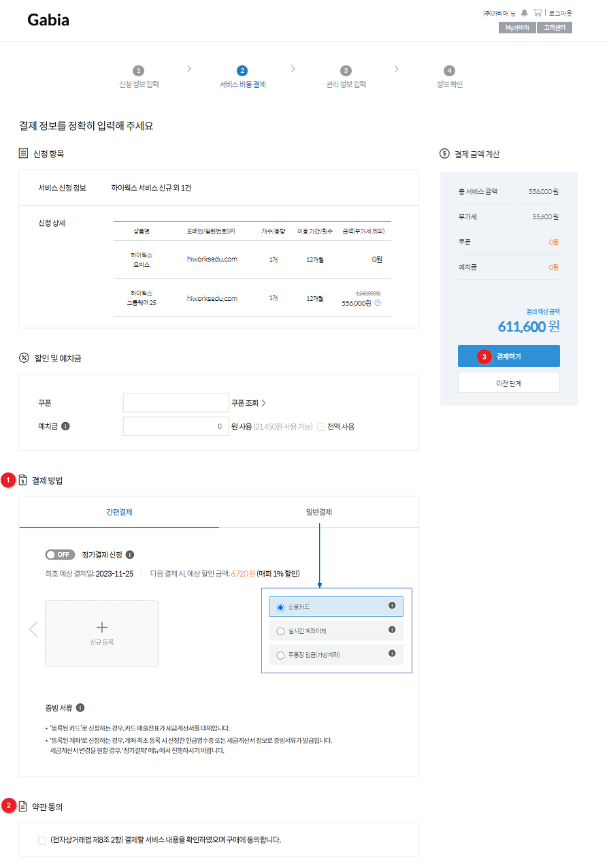Go to step 2 서비스 비용 결제
The image size is (609, 868).
point(242,78)
